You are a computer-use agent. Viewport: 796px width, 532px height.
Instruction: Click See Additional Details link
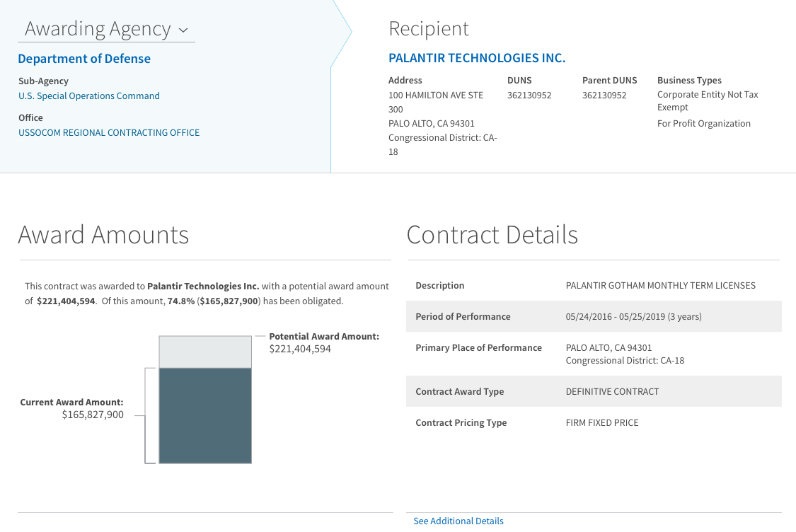(x=458, y=521)
